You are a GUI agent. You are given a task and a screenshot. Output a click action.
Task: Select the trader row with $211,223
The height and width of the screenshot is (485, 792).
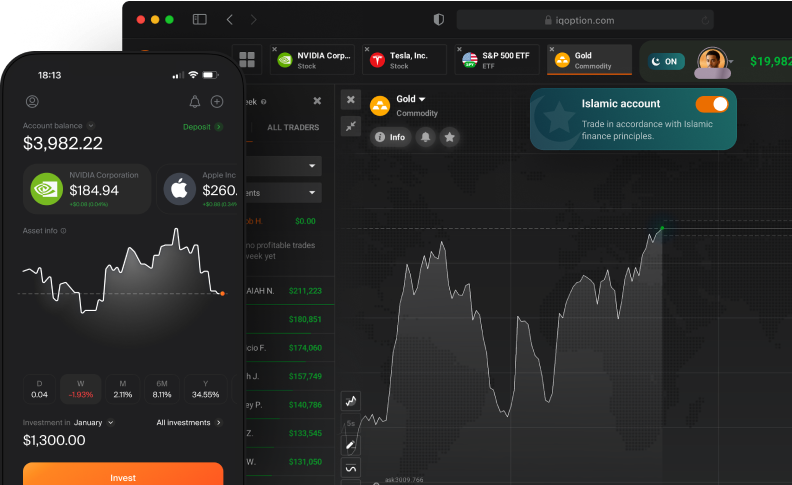click(x=289, y=290)
